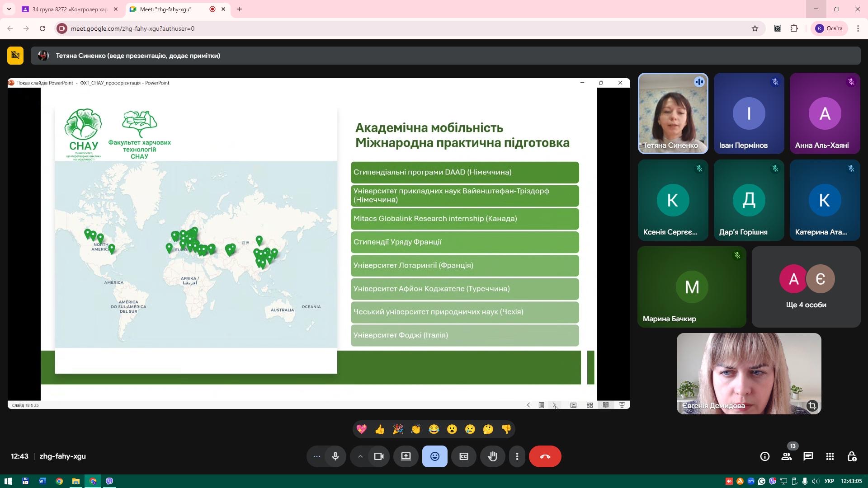This screenshot has height=488, width=868.
Task: Open the chat panel icon
Action: click(x=808, y=456)
